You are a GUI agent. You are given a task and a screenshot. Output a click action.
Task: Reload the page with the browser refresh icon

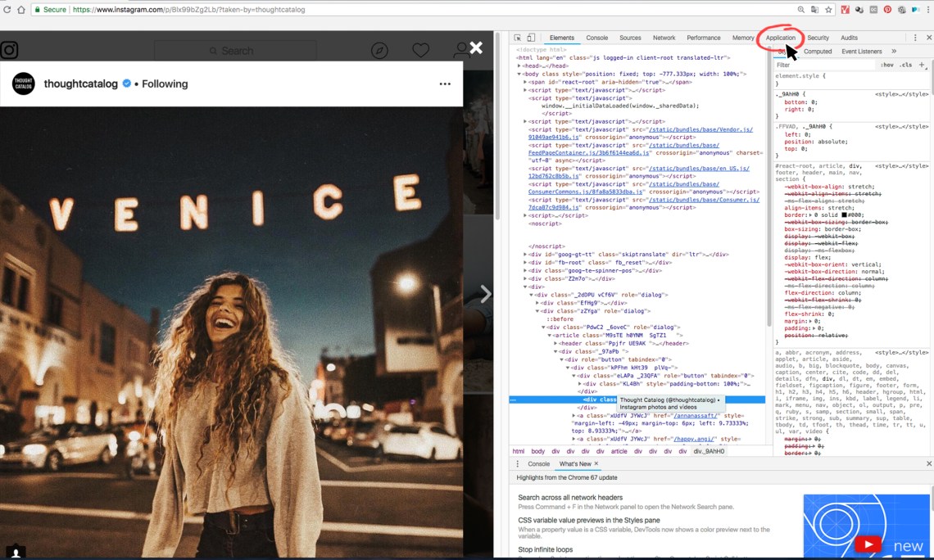point(7,10)
